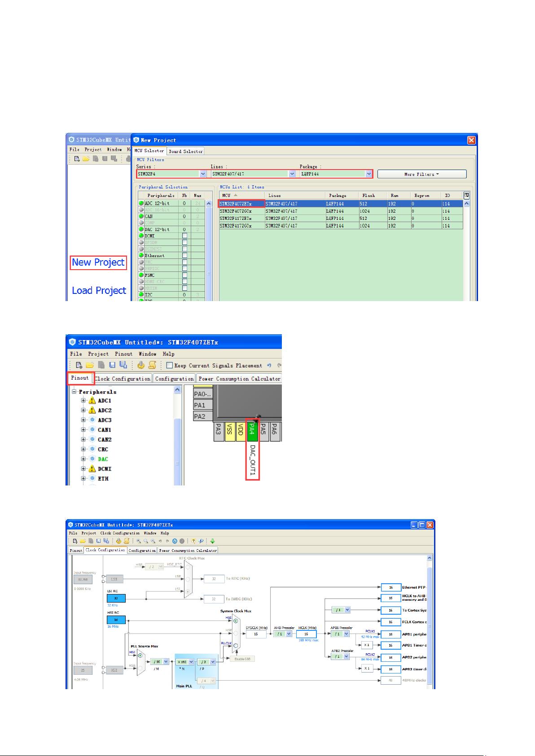
Task: Click the report scroll icon in Pinout window toolbar
Action: [x=152, y=365]
